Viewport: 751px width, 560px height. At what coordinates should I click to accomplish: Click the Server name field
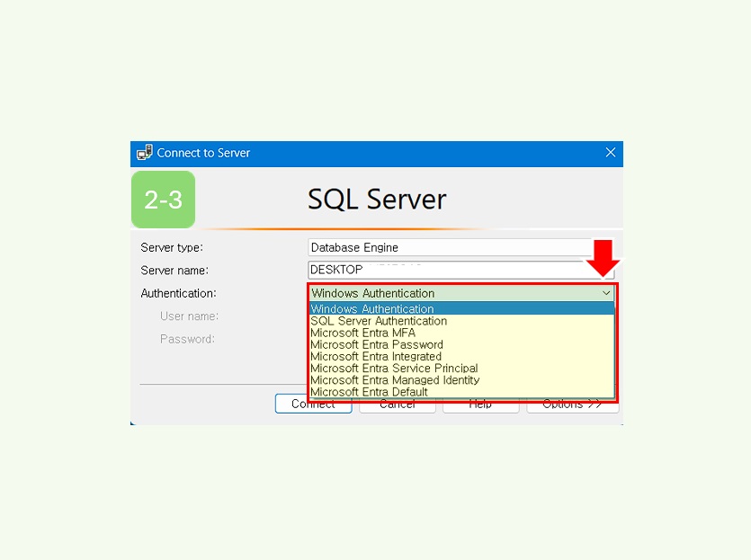460,270
